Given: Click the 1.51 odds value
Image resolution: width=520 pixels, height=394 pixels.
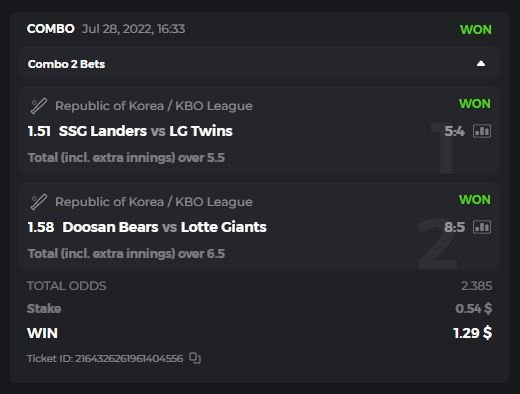Looking at the screenshot, I should point(39,131).
